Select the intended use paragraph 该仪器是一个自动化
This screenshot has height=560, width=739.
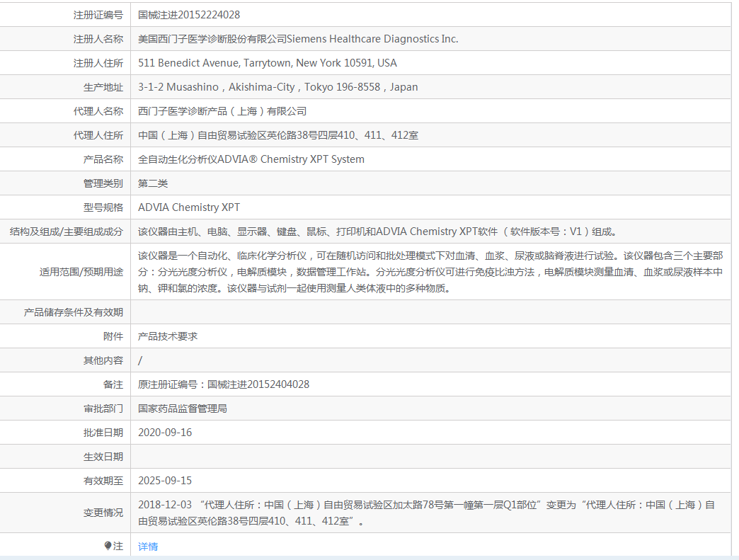(x=431, y=272)
